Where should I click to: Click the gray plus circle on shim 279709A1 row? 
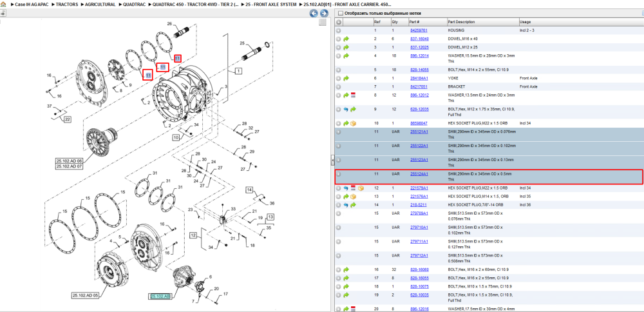[x=339, y=213]
